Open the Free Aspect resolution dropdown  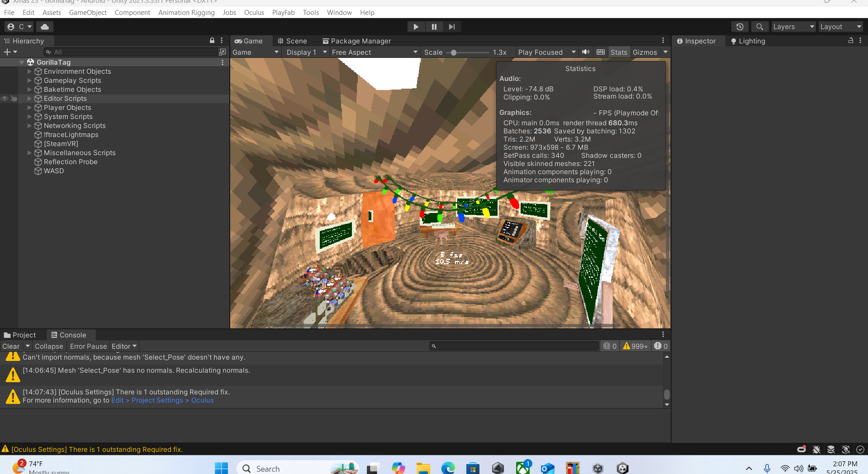pos(375,52)
